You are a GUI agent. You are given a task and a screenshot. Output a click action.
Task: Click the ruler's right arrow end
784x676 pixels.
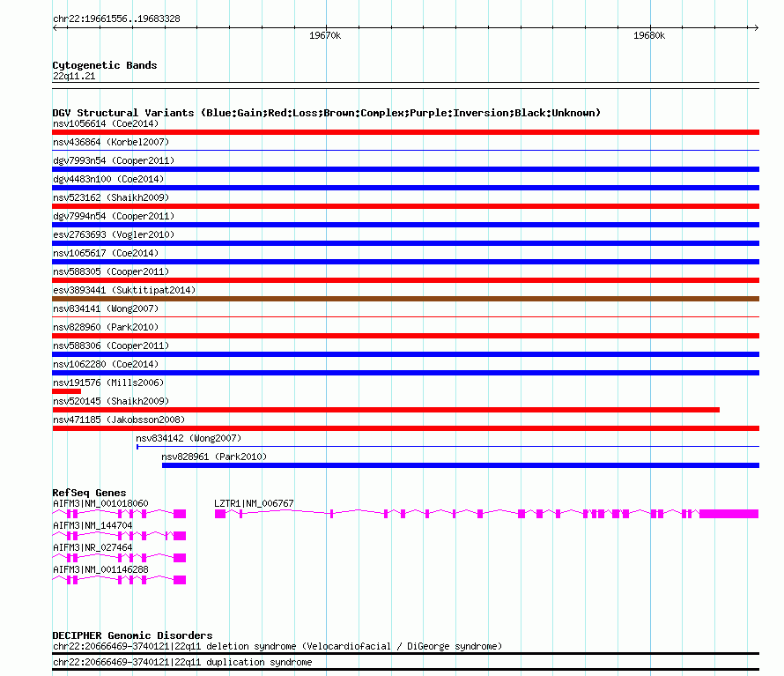(756, 27)
